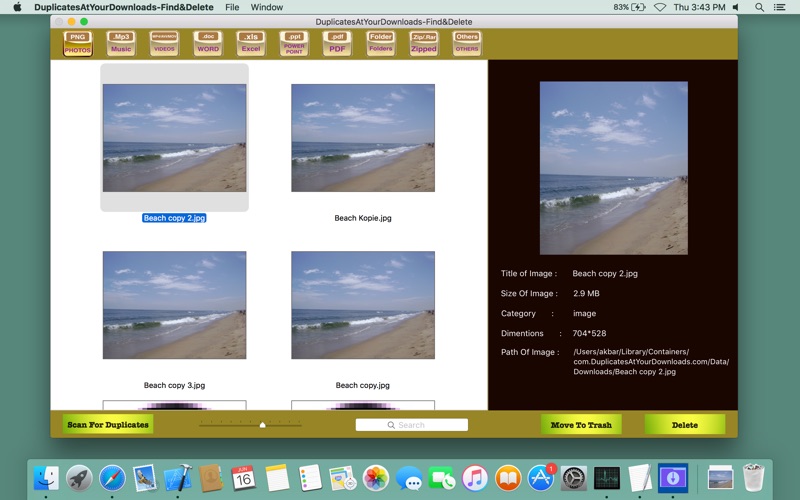Click the DuplicatesAtYourDownloads icon in the Dock

coord(673,479)
